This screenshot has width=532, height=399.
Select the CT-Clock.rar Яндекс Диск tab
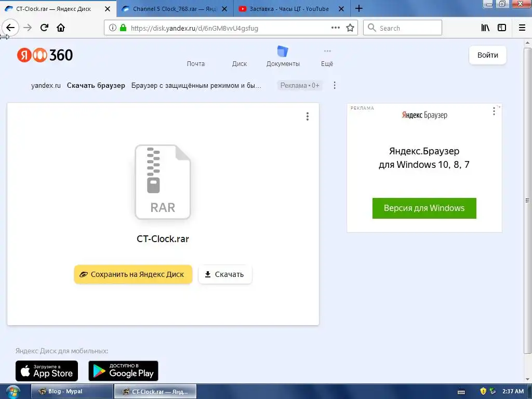click(x=54, y=9)
